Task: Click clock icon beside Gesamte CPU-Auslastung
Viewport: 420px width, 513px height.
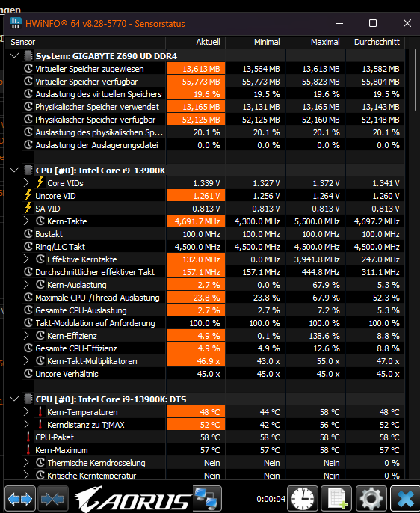Action: point(28,310)
